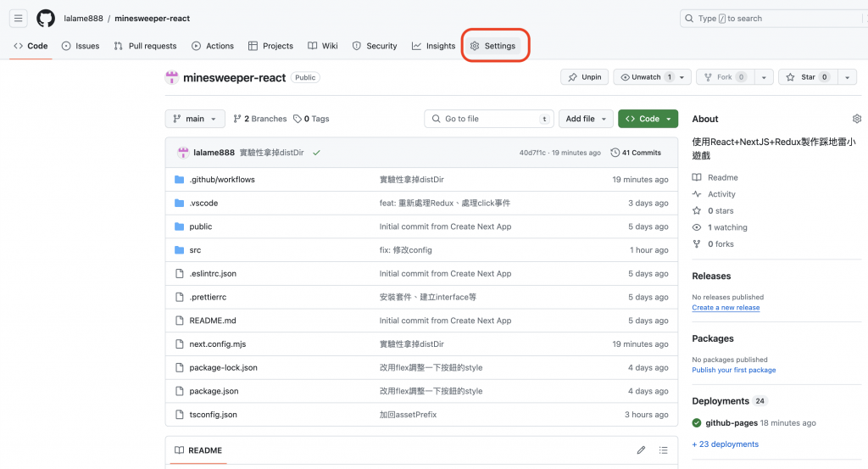The image size is (868, 469).
Task: Click the tsconfig.json file icon
Action: (180, 414)
